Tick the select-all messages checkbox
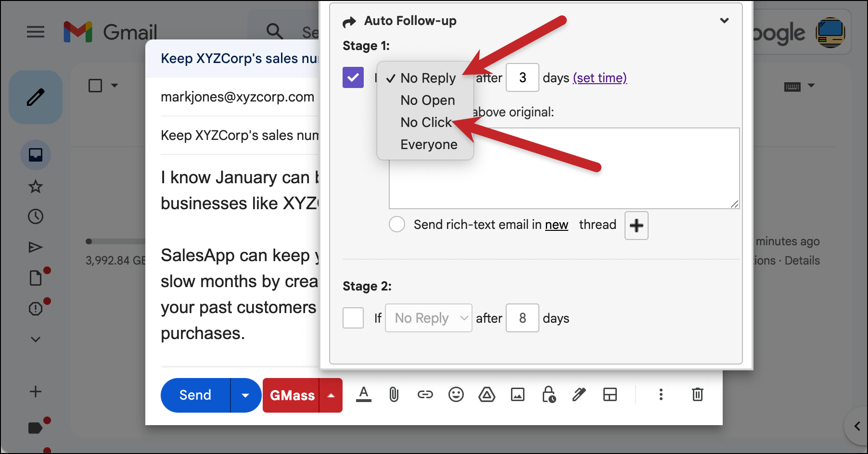 95,86
